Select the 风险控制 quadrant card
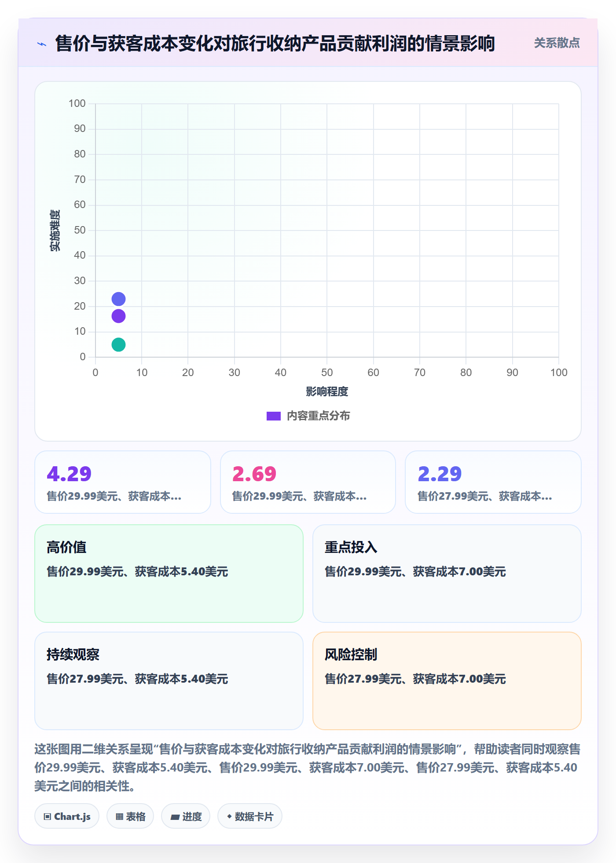 tap(447, 681)
